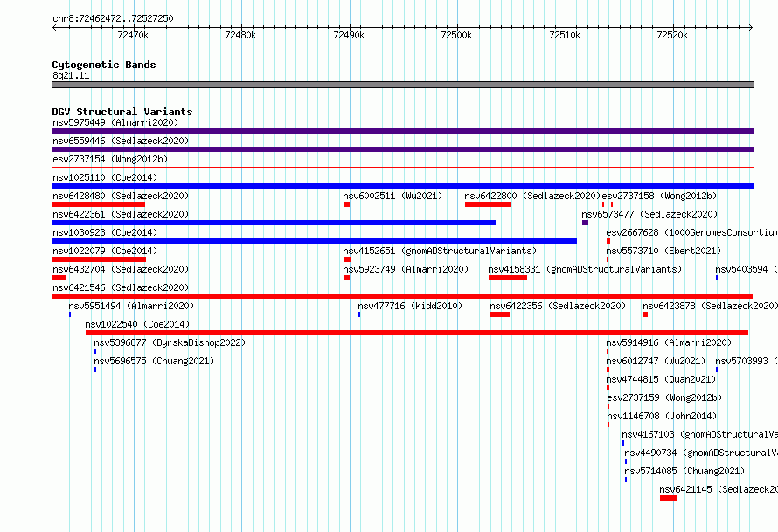Click the red bar under nsv4158331

tap(508, 278)
